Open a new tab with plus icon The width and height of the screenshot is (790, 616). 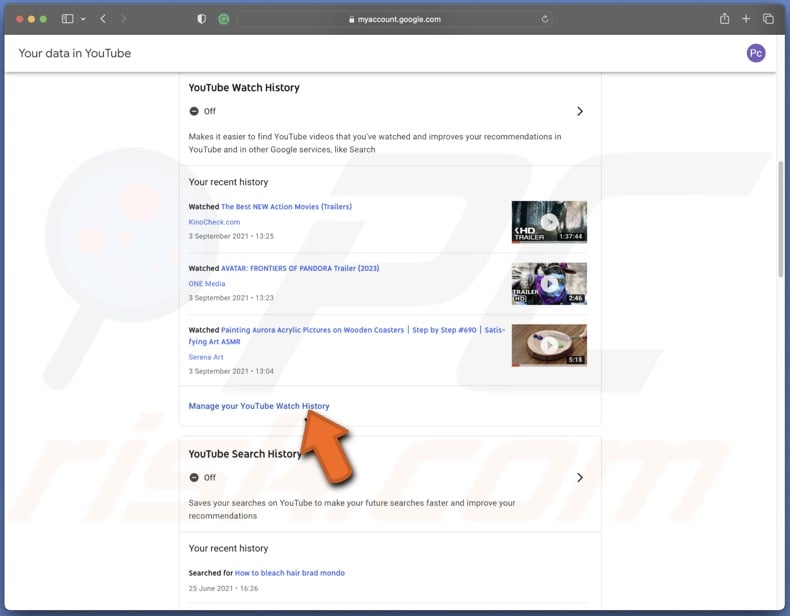point(746,19)
